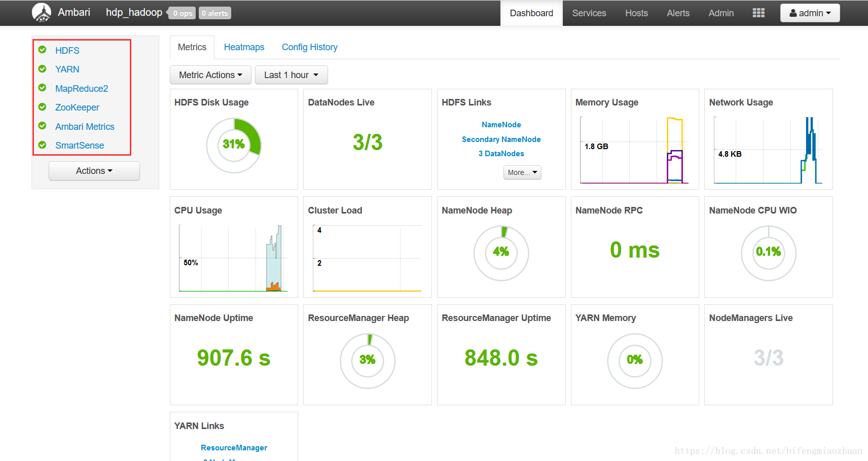Open the ZooKeeper service link
This screenshot has width=868, height=461.
pyautogui.click(x=77, y=107)
